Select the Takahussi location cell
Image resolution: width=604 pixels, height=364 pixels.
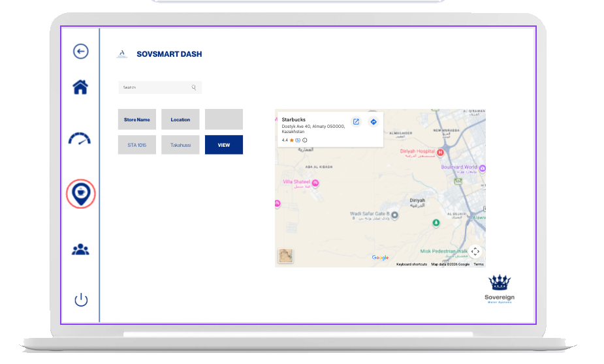[180, 145]
